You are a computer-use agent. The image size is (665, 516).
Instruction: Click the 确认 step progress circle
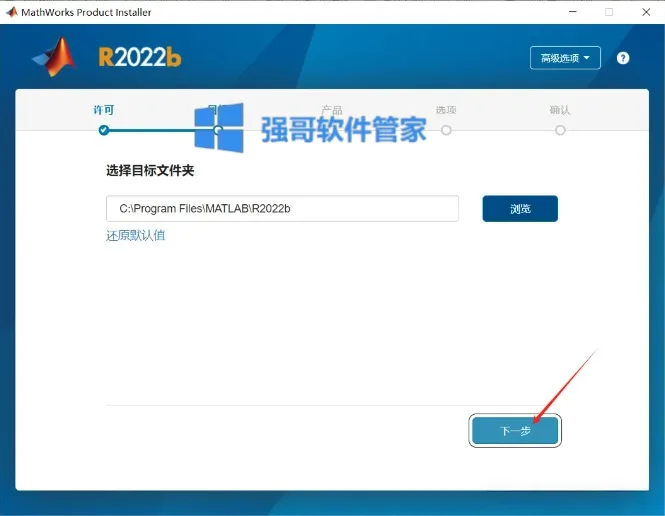pyautogui.click(x=560, y=130)
